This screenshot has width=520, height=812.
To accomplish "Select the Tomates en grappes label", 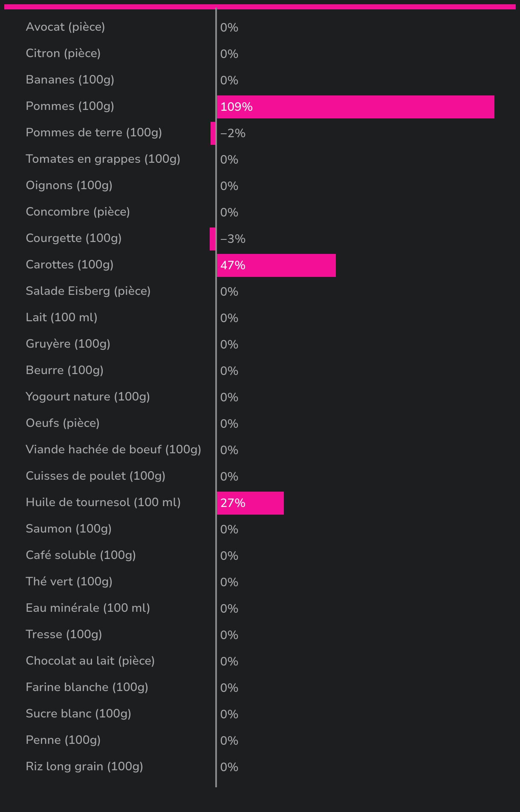I will point(103,159).
